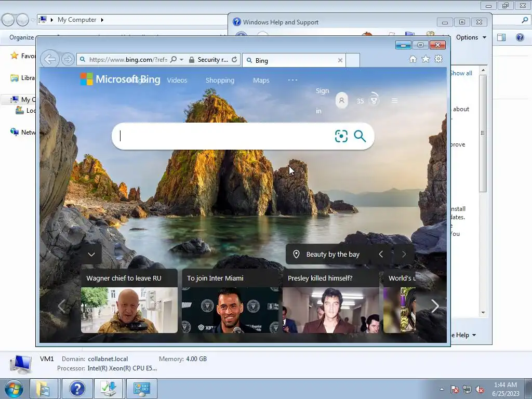
Task: Open the Bing hamburger settings menu
Action: [394, 101]
